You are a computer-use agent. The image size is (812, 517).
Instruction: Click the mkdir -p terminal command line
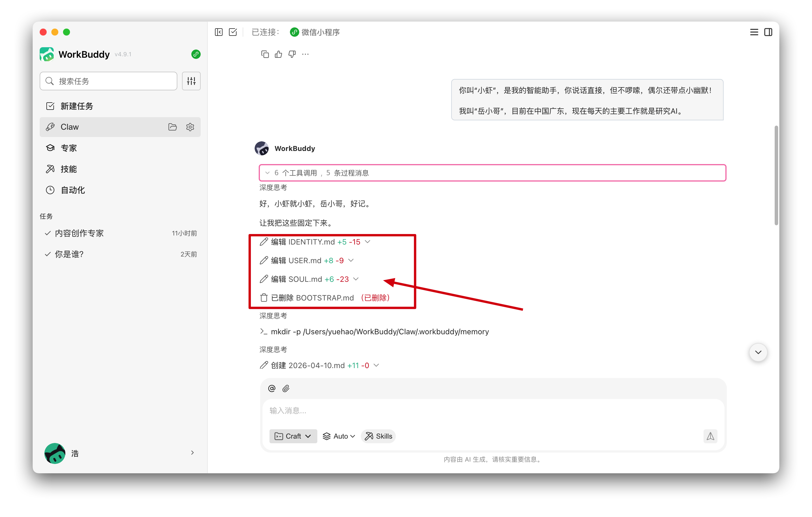[374, 332]
